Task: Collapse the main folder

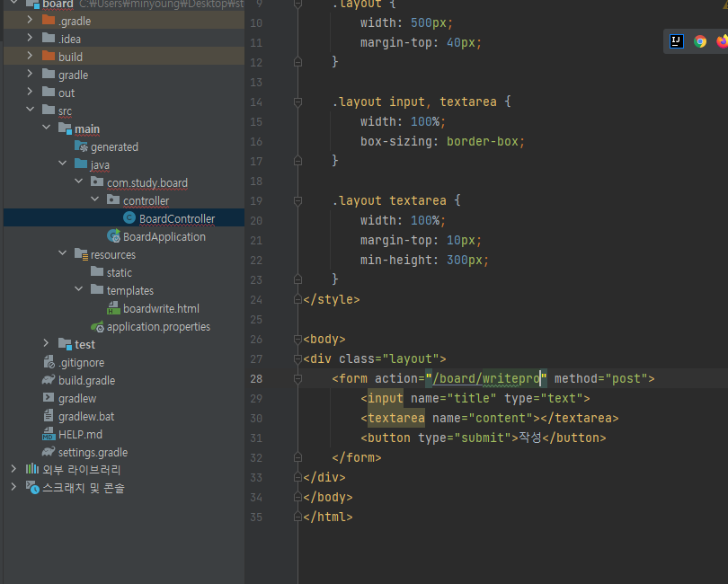Action: coord(47,128)
